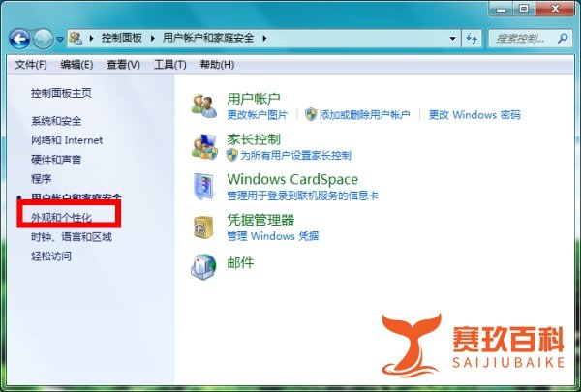Click the Back navigation arrow
The width and height of the screenshot is (581, 392).
tap(19, 39)
